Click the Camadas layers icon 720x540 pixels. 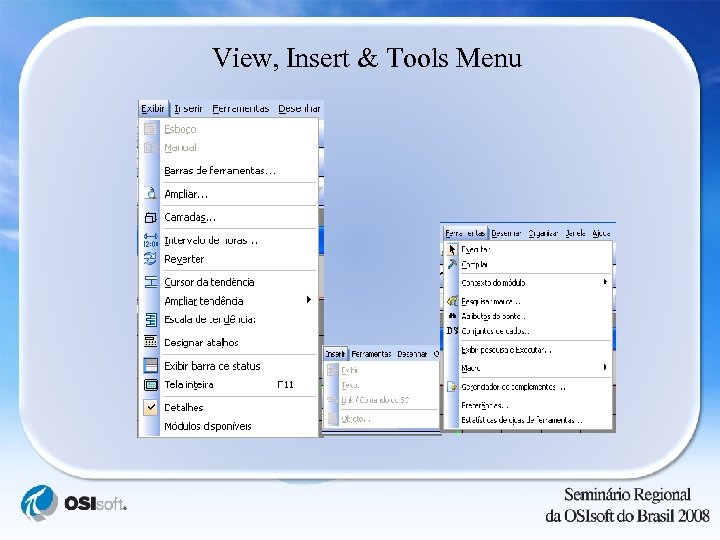[x=150, y=217]
